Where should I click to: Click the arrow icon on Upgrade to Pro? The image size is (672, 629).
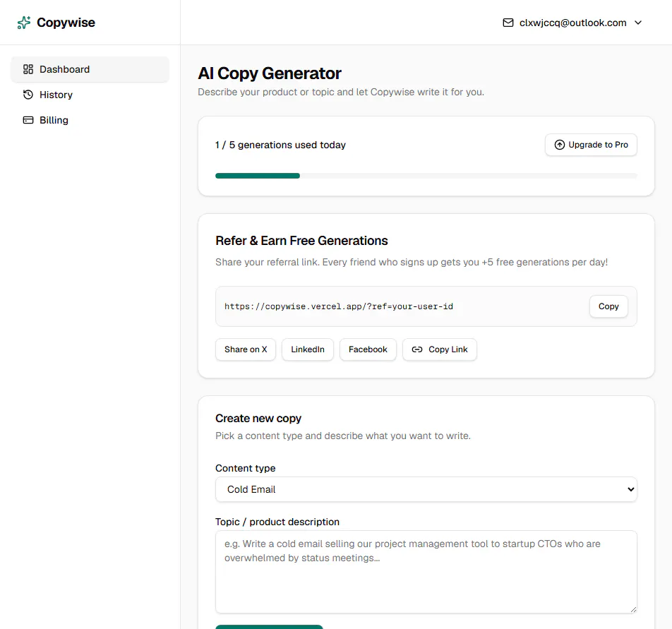(x=559, y=145)
